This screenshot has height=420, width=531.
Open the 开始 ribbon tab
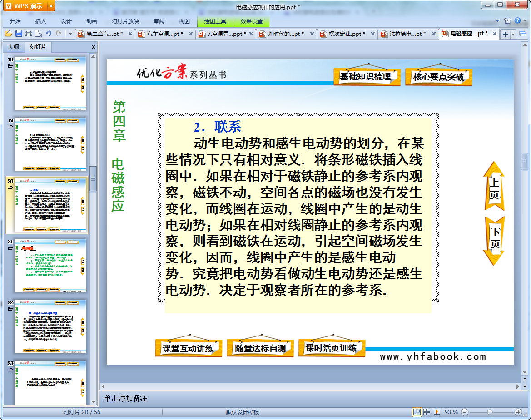(x=15, y=21)
